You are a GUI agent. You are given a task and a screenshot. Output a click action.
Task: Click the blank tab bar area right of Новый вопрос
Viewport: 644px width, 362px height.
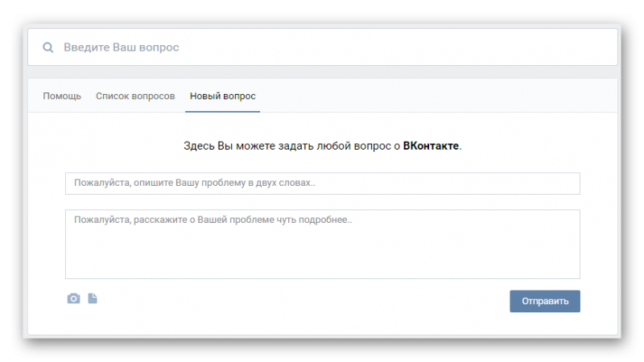click(x=439, y=96)
